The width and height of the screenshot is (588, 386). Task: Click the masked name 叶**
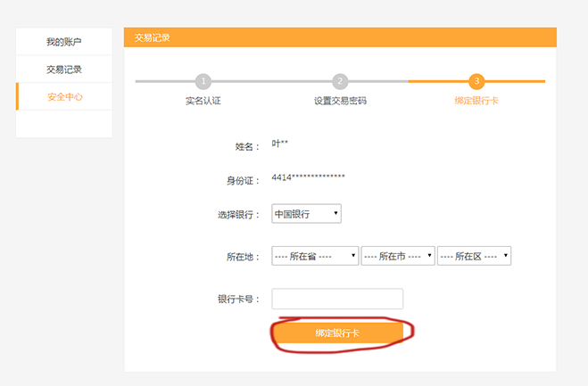(280, 144)
